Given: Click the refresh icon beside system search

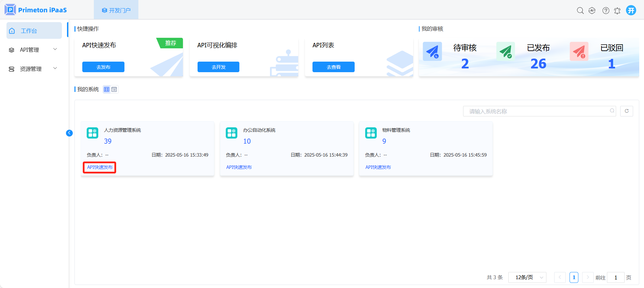Looking at the screenshot, I should 626,111.
